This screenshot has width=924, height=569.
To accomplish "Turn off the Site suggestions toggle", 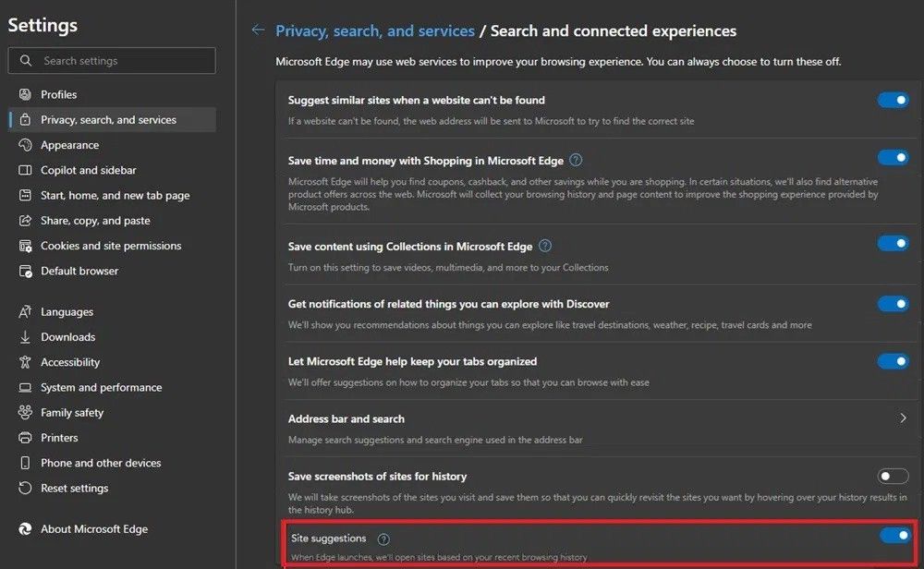I will point(893,535).
